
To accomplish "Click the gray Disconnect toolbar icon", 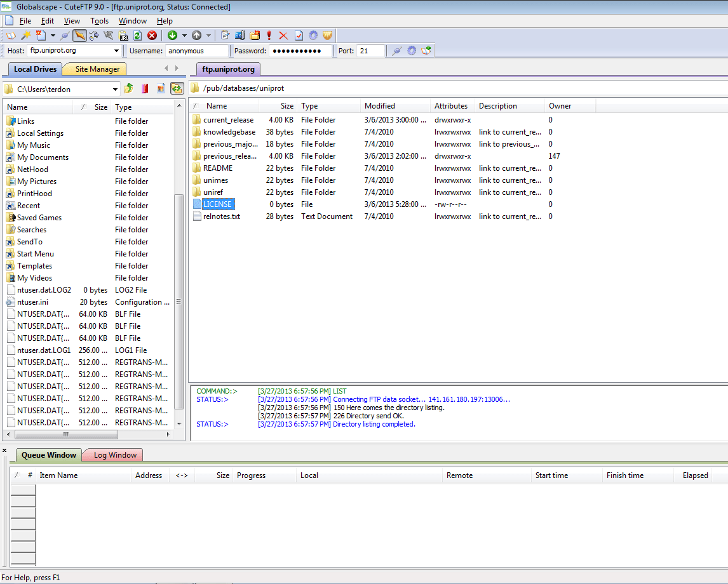I will coord(109,36).
